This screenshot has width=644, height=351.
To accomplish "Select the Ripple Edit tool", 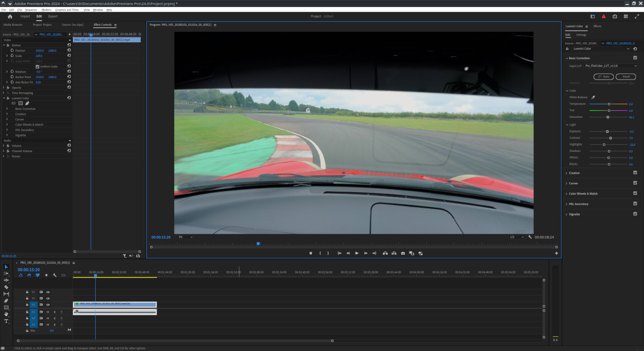I will (x=7, y=280).
